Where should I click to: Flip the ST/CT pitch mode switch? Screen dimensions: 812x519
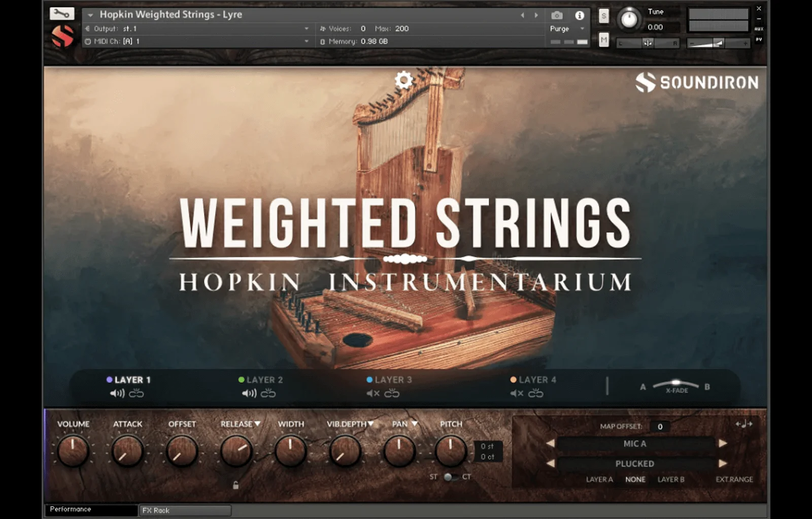(x=450, y=477)
